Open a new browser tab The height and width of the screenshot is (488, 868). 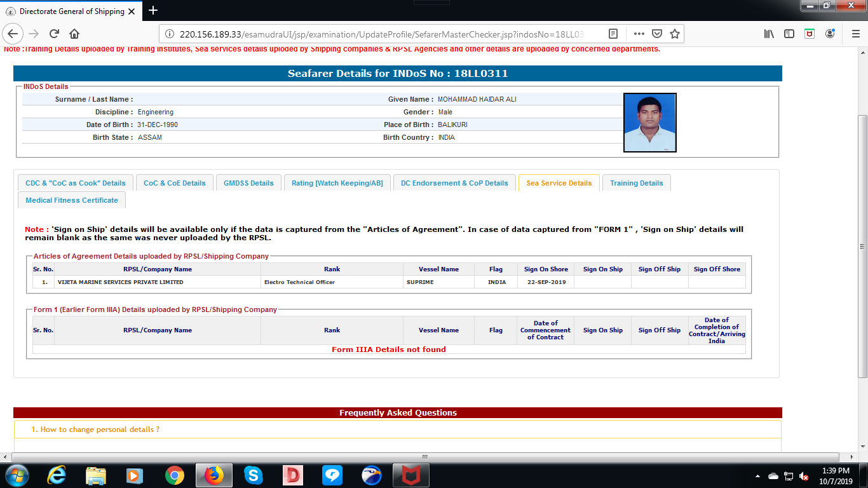pyautogui.click(x=153, y=11)
